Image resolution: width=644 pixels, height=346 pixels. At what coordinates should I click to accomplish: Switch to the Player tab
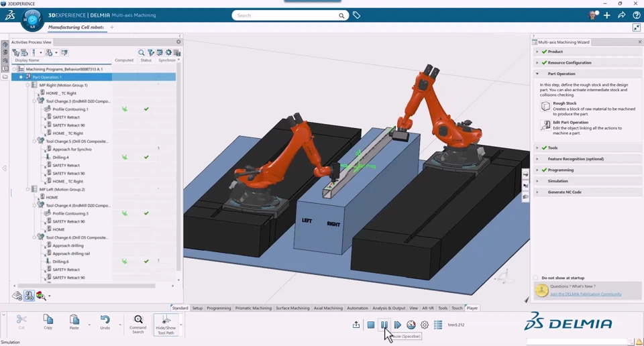pyautogui.click(x=472, y=308)
